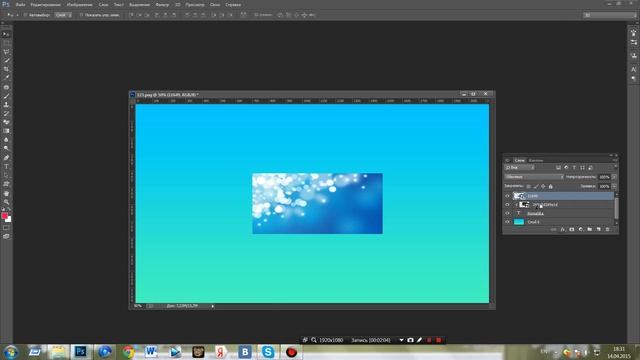Screen dimensions: 640x360
Task: Select the Horizontal Type tool
Action: (6, 166)
